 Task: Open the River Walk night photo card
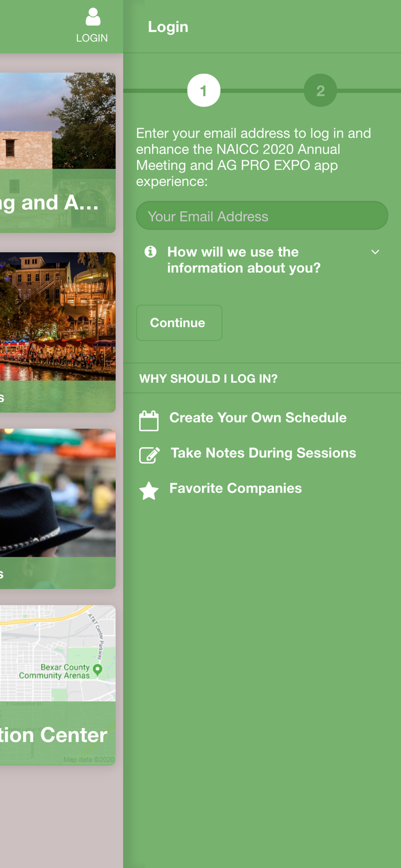tap(58, 332)
